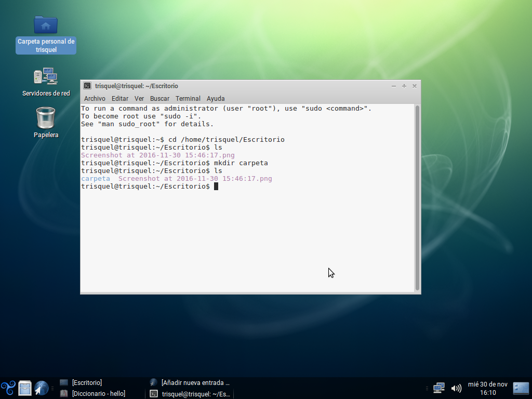Launch the file manager from the taskbar
This screenshot has height=399, width=532.
25,388
